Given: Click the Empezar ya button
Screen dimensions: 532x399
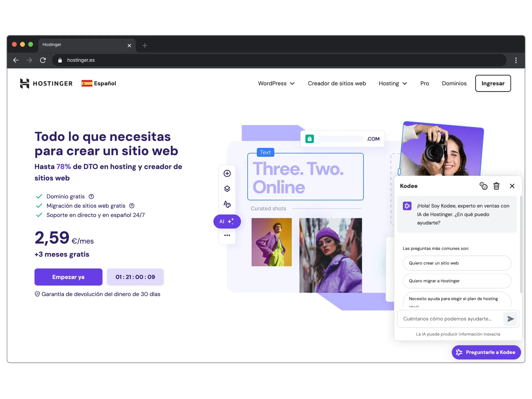Looking at the screenshot, I should (x=68, y=277).
